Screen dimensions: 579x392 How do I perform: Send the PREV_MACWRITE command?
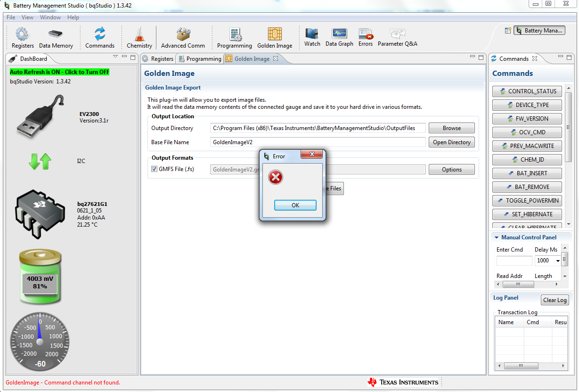pyautogui.click(x=527, y=146)
